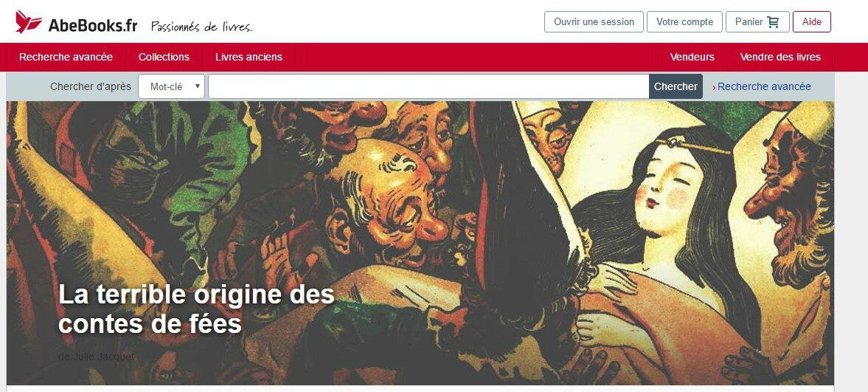Click the AbeBooks red bird logo

[29, 21]
